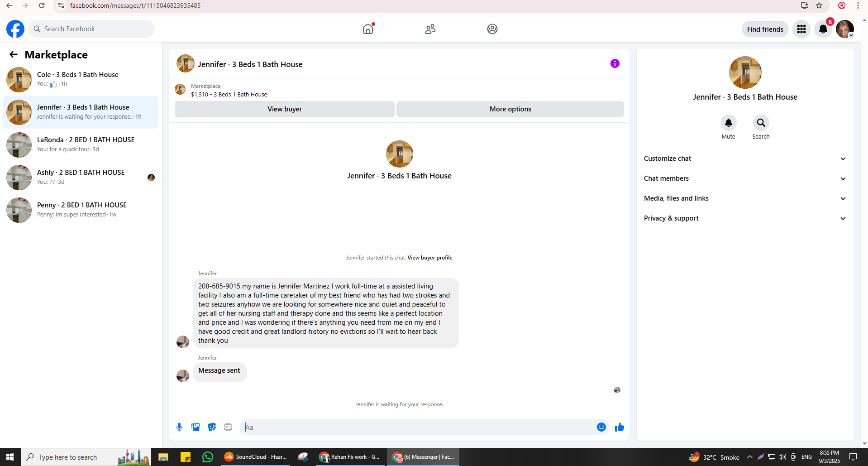Record a voice clip with microphone icon

[x=179, y=427]
